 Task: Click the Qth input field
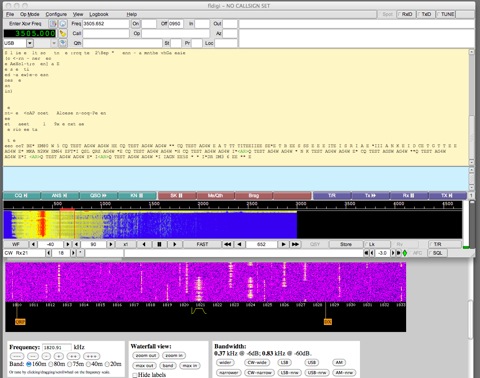122,43
